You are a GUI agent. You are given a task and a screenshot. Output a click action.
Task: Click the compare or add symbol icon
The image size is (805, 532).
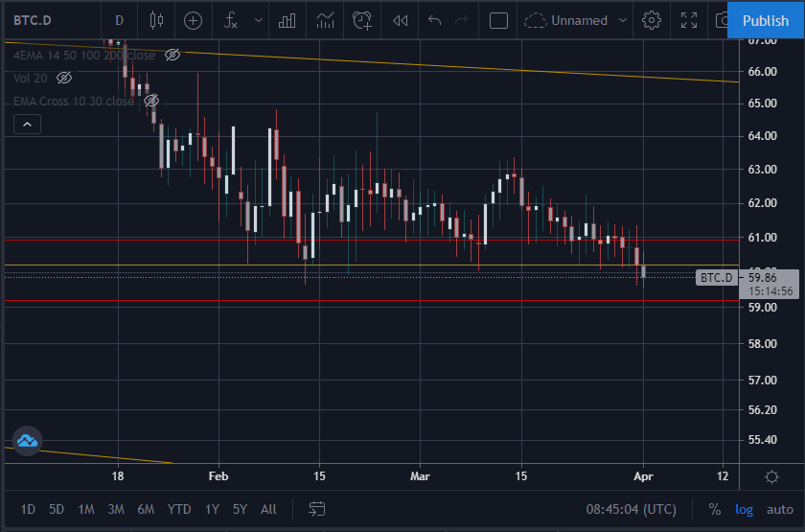[193, 20]
